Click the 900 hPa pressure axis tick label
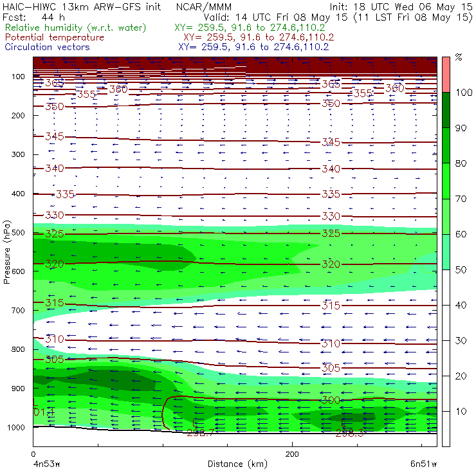Screen dimensions: 476x476 pos(18,389)
